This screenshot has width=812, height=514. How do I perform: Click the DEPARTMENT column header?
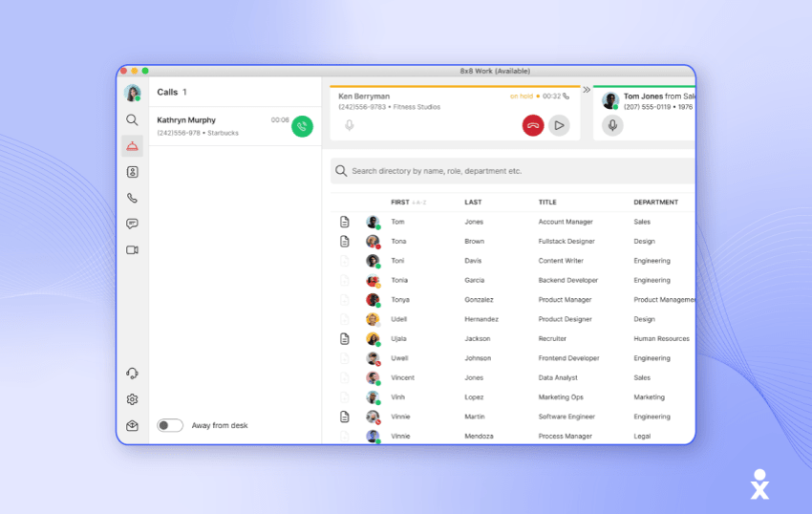(x=655, y=203)
